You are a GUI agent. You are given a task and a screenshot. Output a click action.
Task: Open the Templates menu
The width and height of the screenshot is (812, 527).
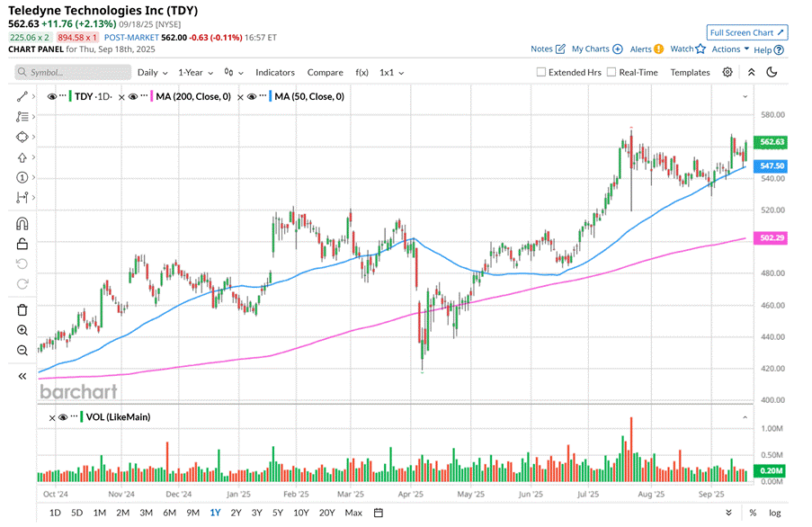pos(690,73)
